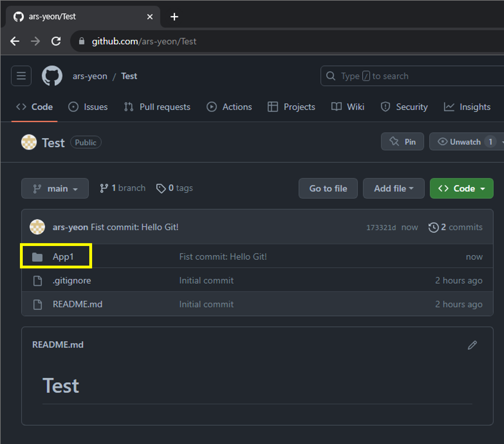Click the App1 folder icon
The width and height of the screenshot is (504, 444).
(x=37, y=257)
